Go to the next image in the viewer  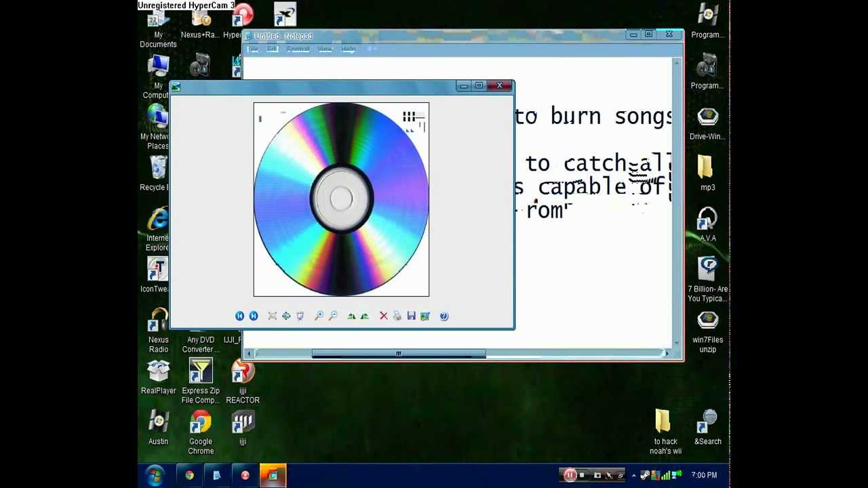tap(254, 316)
